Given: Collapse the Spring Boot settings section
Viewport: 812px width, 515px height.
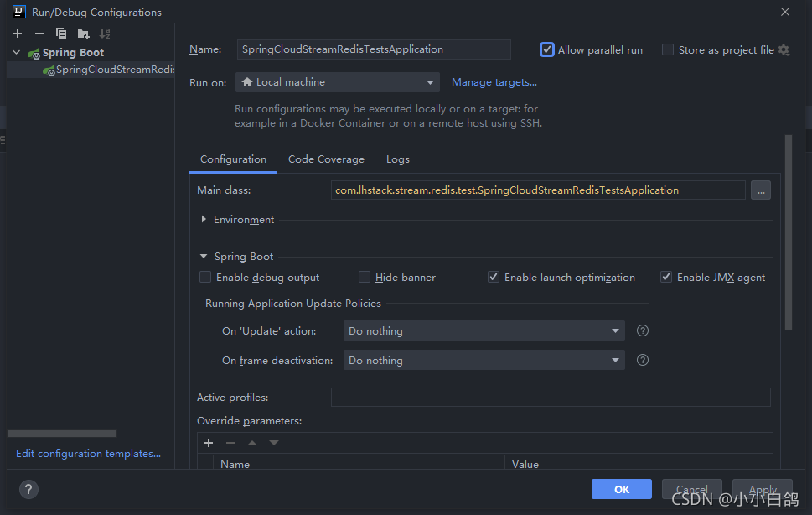Looking at the screenshot, I should click(x=204, y=257).
